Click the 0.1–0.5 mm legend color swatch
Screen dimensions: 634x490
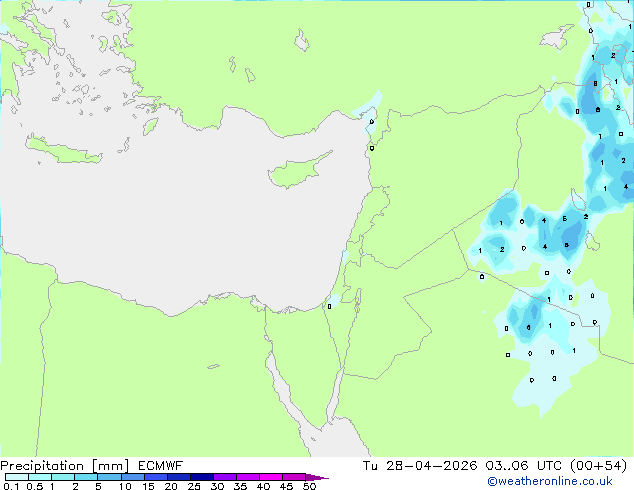point(17,477)
